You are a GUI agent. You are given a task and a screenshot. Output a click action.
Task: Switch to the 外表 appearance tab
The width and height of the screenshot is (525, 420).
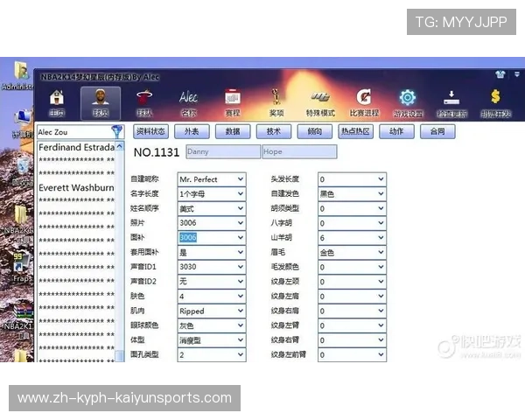[x=192, y=131]
